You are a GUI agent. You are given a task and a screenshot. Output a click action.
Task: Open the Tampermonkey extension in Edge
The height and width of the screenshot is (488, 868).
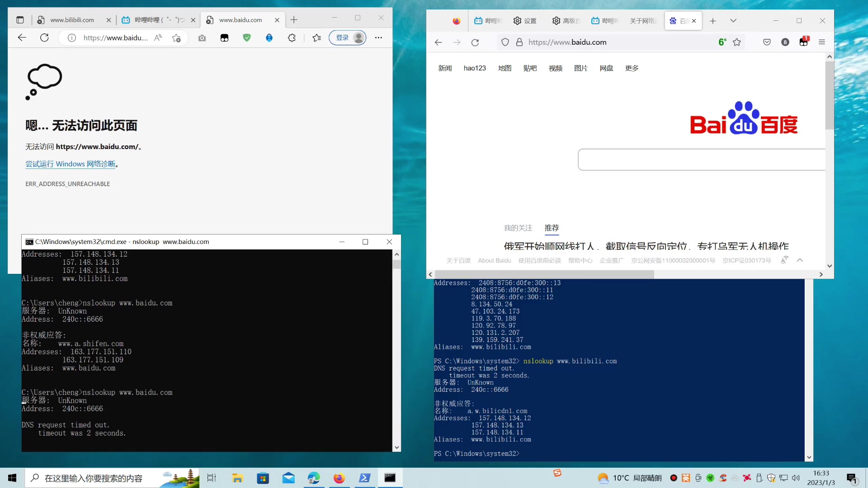(224, 38)
